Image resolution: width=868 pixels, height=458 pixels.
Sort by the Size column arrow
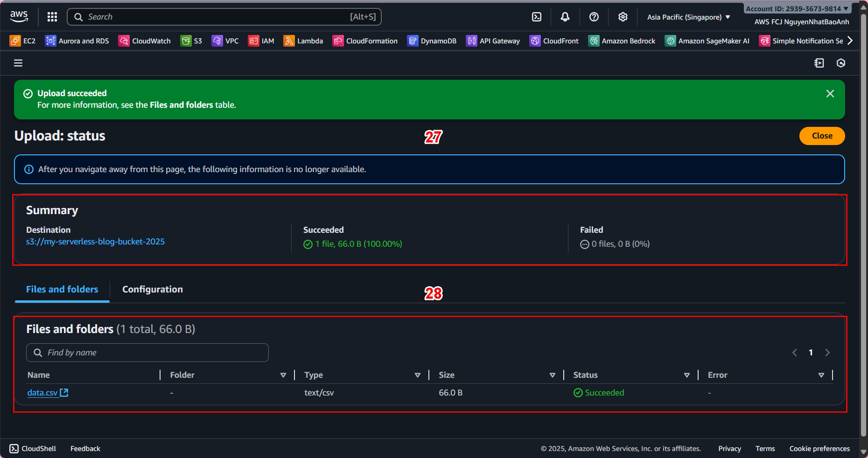coord(553,375)
